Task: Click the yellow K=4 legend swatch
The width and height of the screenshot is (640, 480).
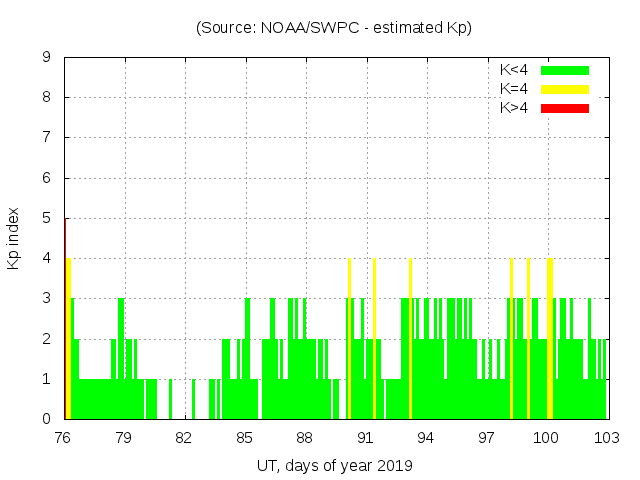Action: tap(565, 89)
